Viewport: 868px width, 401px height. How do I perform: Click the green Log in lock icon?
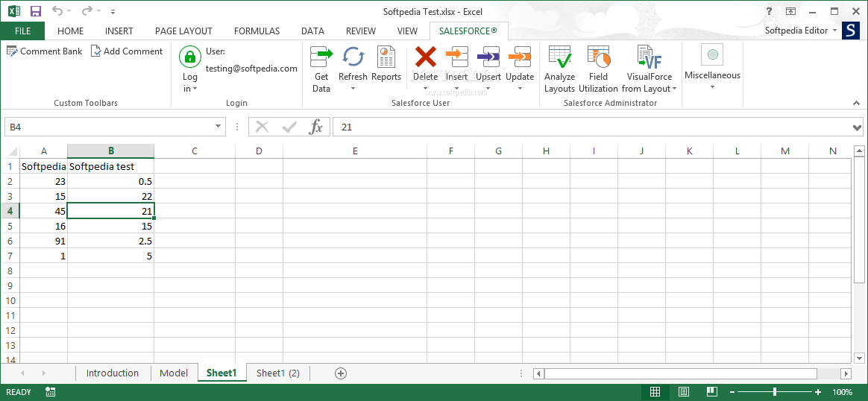[x=190, y=57]
